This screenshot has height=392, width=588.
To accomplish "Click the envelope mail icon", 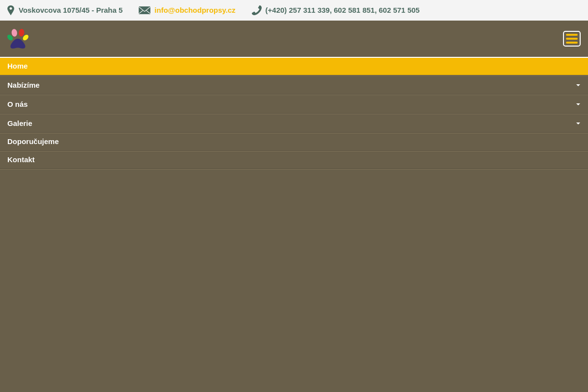I will tap(145, 10).
